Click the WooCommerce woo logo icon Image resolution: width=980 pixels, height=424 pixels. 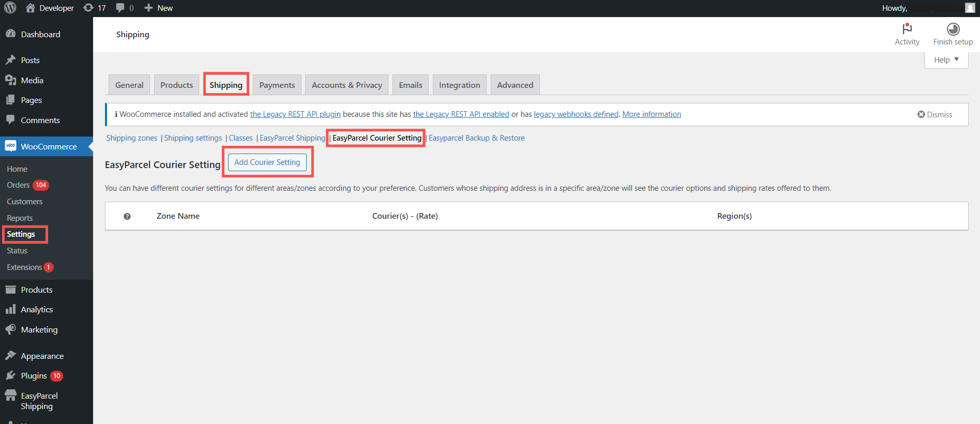coord(10,146)
